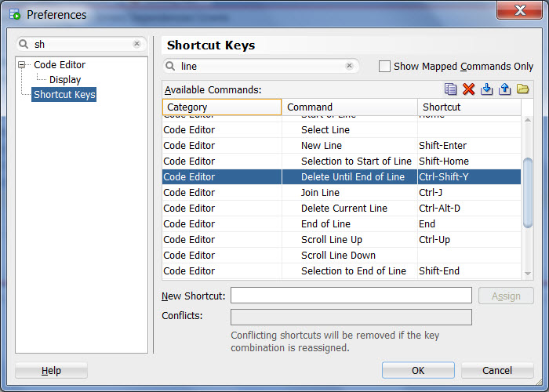Clear the 'sh' preferences search field
Screen dimensions: 549x392
[x=136, y=45]
